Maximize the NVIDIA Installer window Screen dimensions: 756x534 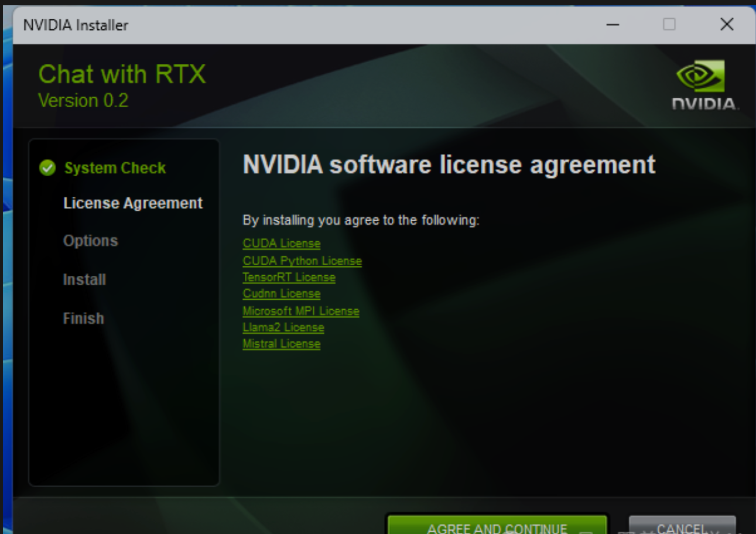coord(669,25)
